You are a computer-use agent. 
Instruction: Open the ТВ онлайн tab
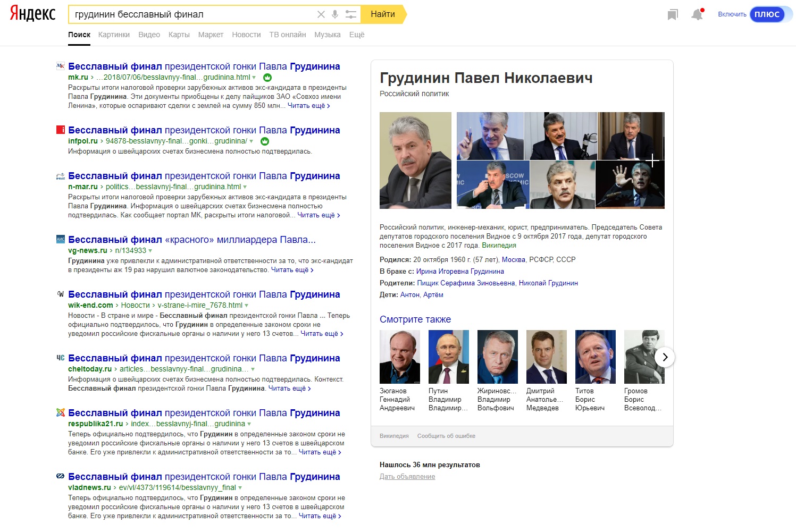pos(287,35)
